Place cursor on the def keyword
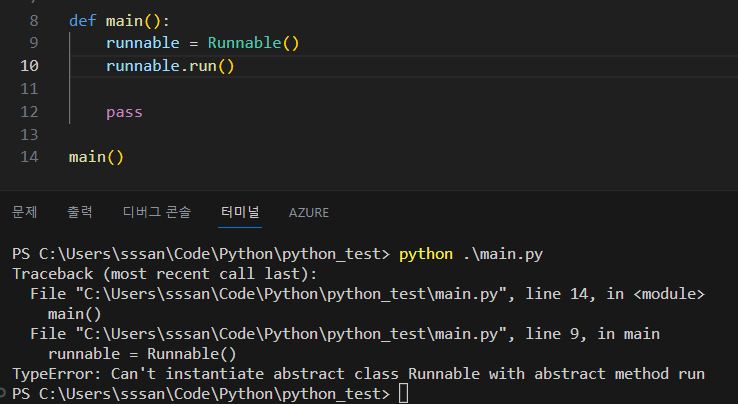Image resolution: width=738 pixels, height=404 pixels. tap(82, 20)
